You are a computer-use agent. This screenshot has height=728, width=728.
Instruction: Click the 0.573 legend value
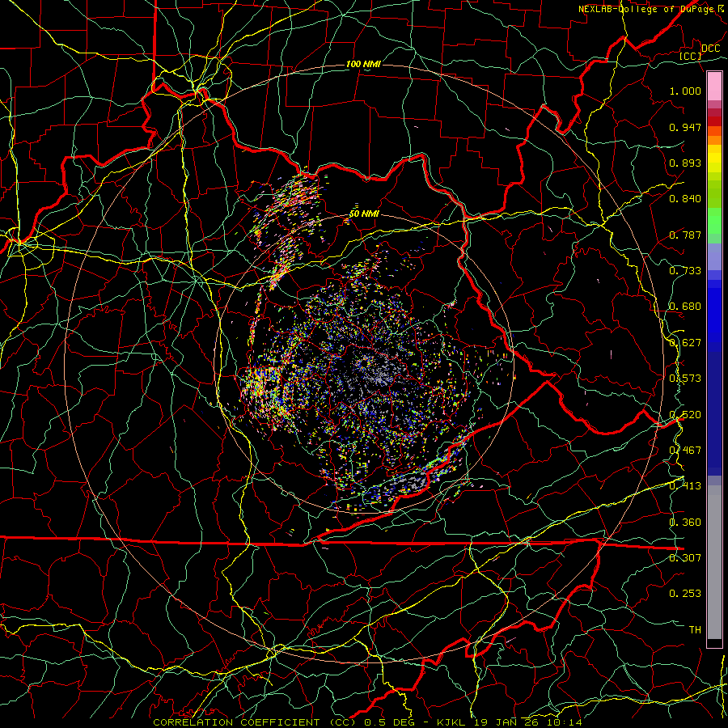click(x=685, y=379)
